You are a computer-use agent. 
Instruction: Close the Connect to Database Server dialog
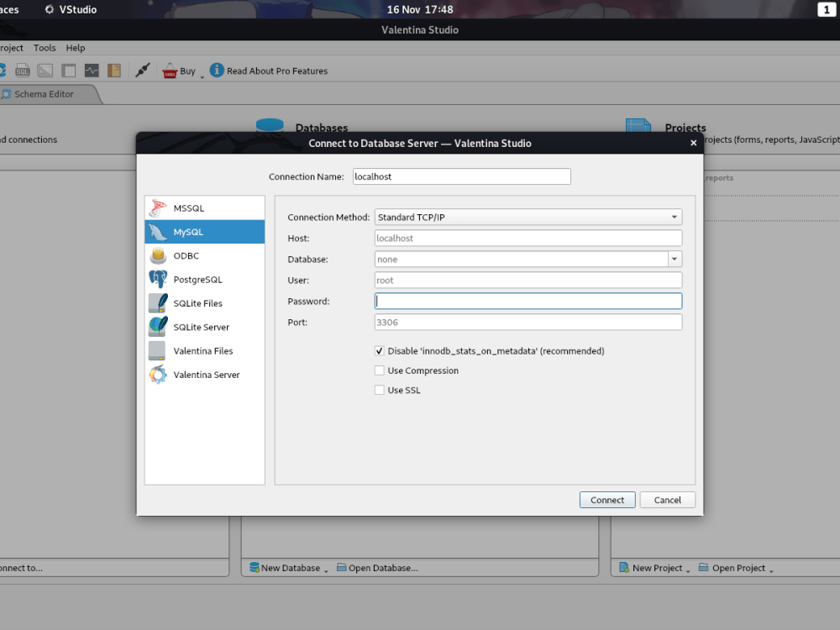click(x=693, y=143)
